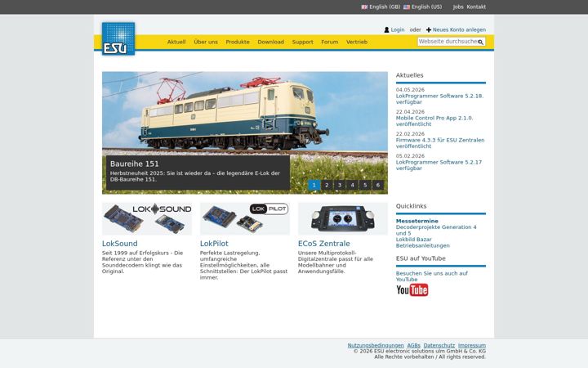Open Mobile Control Pro App 2.1.0 news

(434, 121)
